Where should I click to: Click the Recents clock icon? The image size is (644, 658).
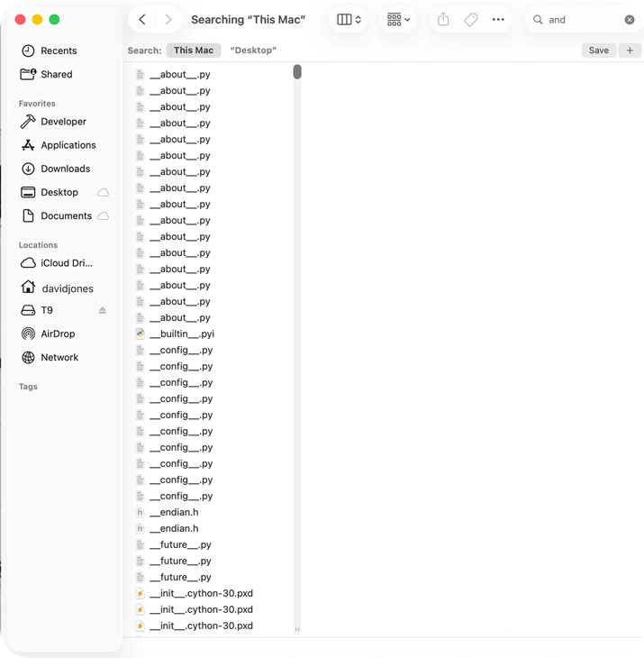coord(28,50)
